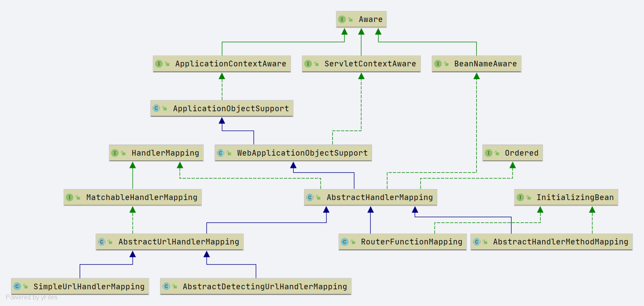Click the interface icon next to Ordered

[x=488, y=153]
